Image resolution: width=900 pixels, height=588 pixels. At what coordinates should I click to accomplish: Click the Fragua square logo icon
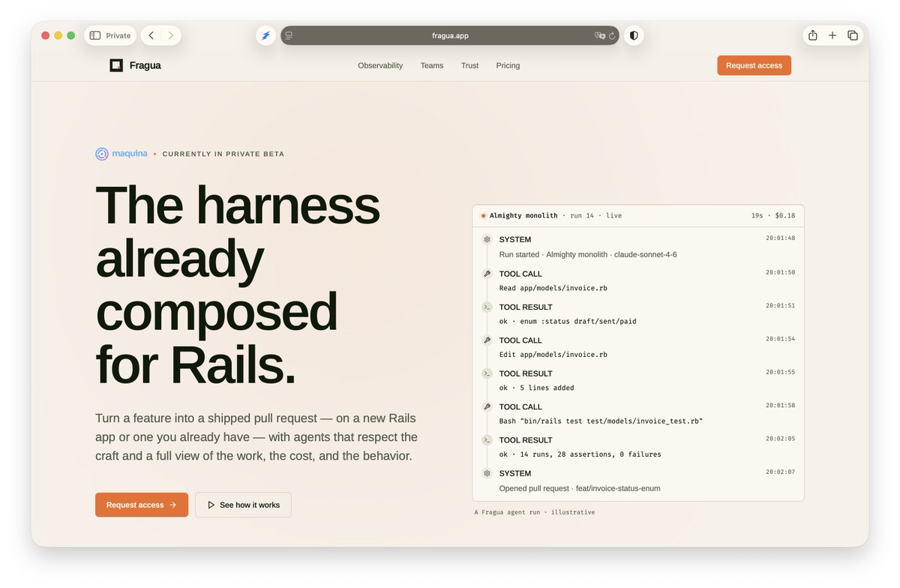point(116,65)
